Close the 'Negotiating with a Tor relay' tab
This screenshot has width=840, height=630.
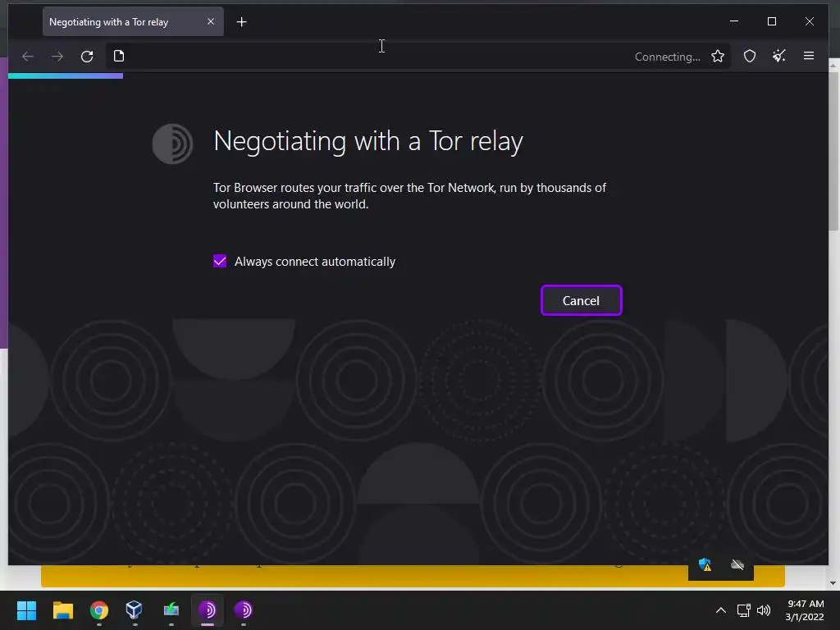pyautogui.click(x=211, y=21)
